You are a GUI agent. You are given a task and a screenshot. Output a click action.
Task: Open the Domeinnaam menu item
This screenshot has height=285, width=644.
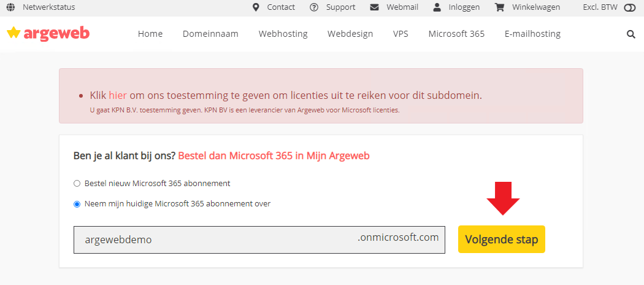[210, 34]
